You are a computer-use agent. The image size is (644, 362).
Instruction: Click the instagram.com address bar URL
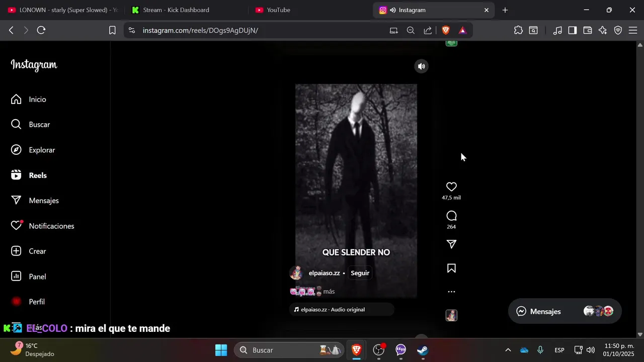point(200,30)
